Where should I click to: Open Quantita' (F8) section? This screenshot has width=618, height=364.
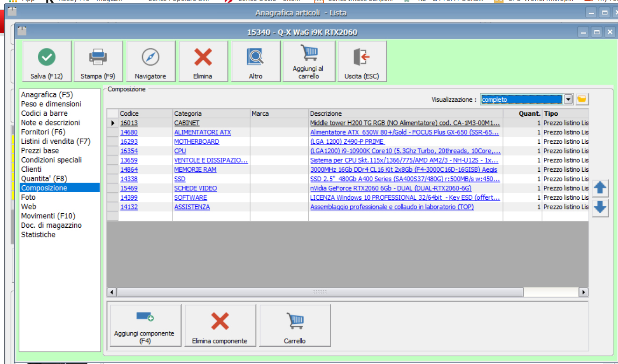tap(44, 179)
